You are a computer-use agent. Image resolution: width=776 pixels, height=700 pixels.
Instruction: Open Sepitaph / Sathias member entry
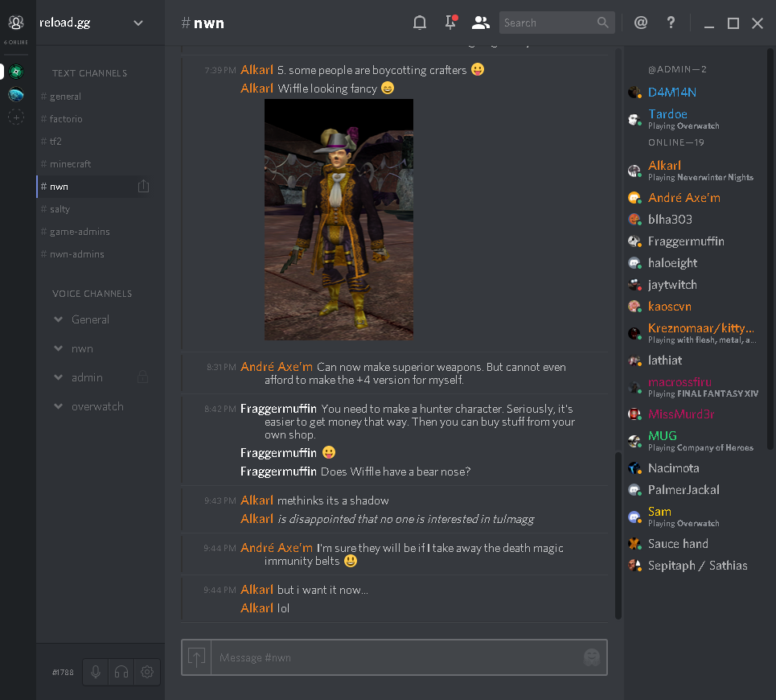pyautogui.click(x=696, y=566)
